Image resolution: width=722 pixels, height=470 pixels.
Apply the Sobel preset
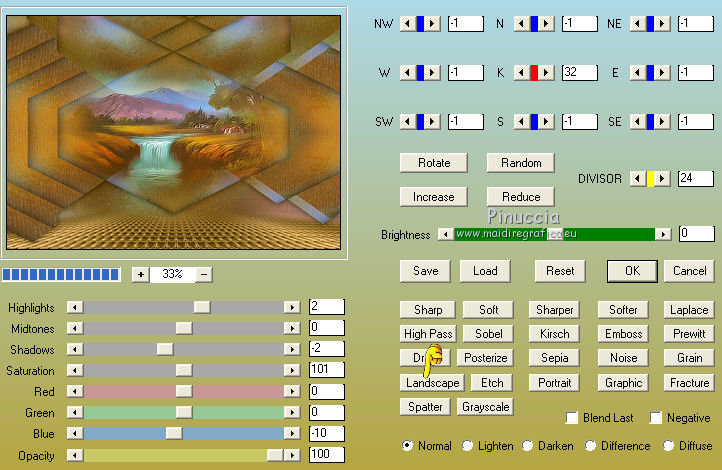pyautogui.click(x=488, y=334)
